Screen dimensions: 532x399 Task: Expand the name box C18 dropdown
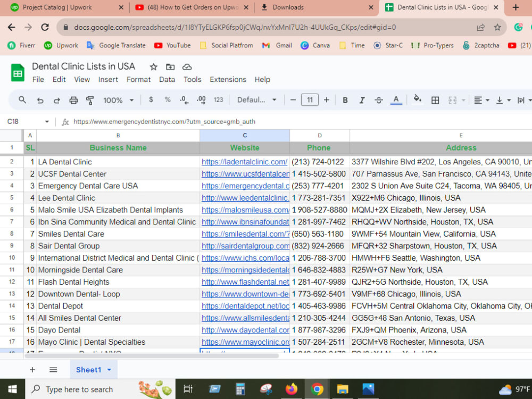(x=47, y=121)
